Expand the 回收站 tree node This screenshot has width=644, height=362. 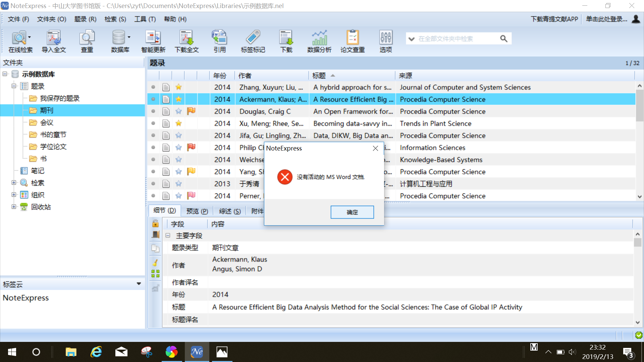tap(14, 206)
